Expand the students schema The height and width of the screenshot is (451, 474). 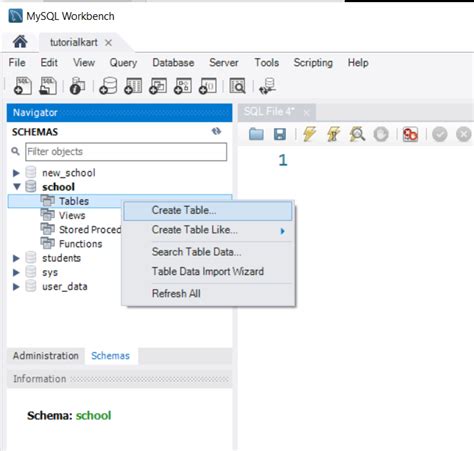[x=16, y=258]
